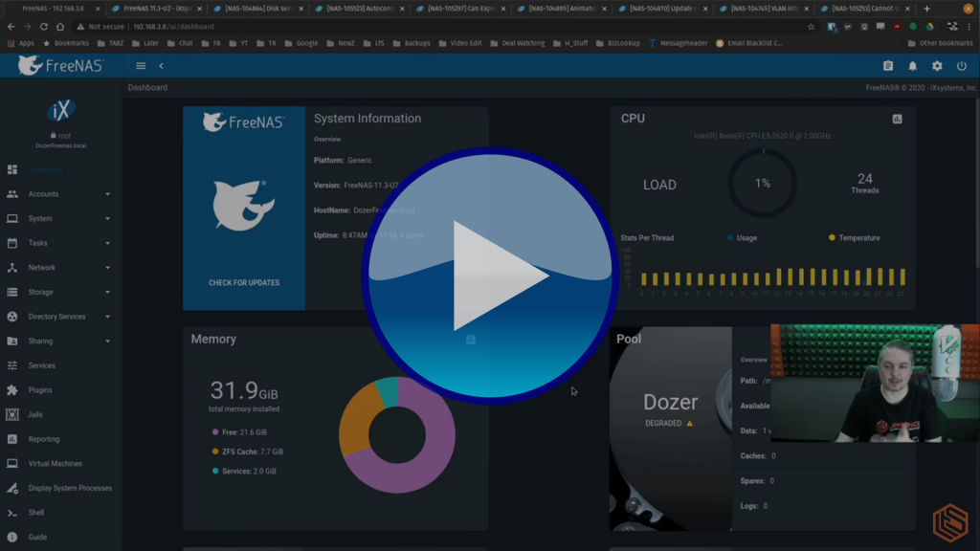The width and height of the screenshot is (980, 551).
Task: Open Email Blacklist bookmark
Action: pos(748,43)
